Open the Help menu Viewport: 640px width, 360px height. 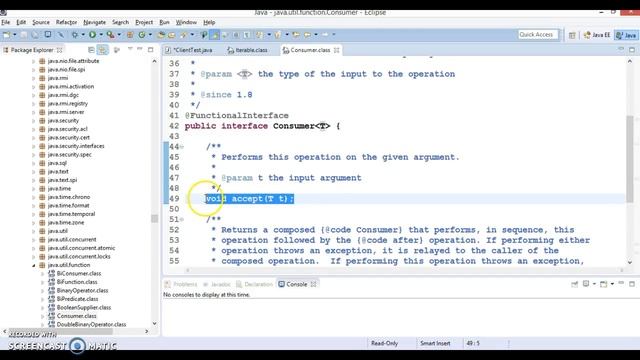click(209, 22)
